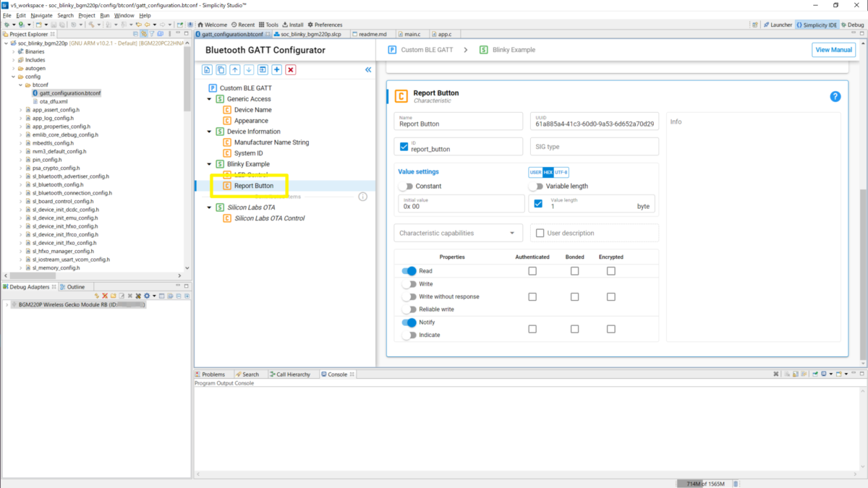The height and width of the screenshot is (488, 868).
Task: Collapse the config folder in Project Explorer
Action: (12, 77)
